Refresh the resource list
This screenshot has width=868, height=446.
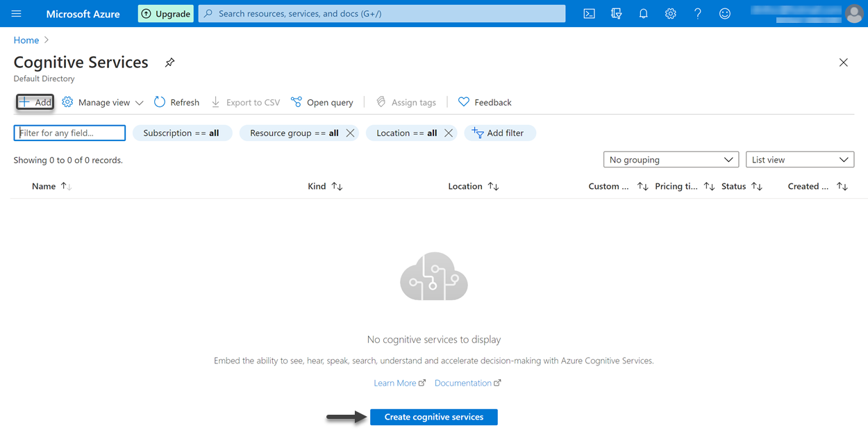[176, 102]
